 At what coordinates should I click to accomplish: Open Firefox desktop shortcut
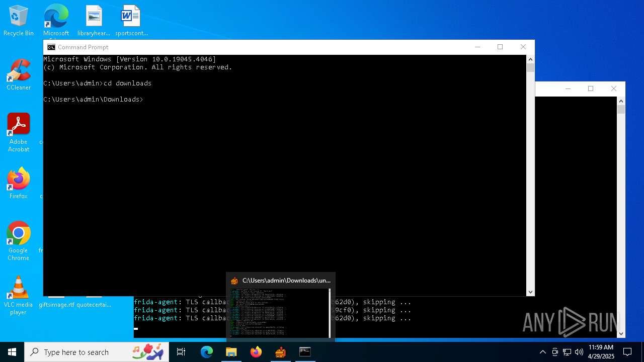point(19,184)
